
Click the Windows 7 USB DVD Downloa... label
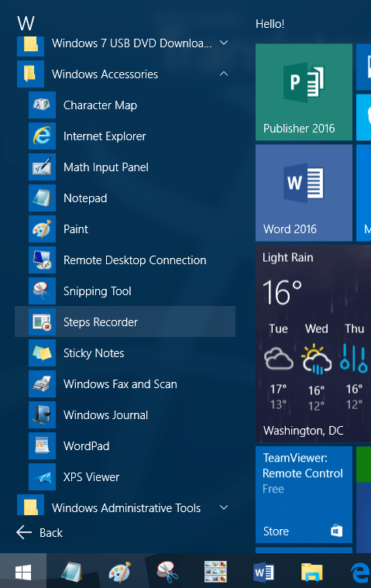[132, 43]
